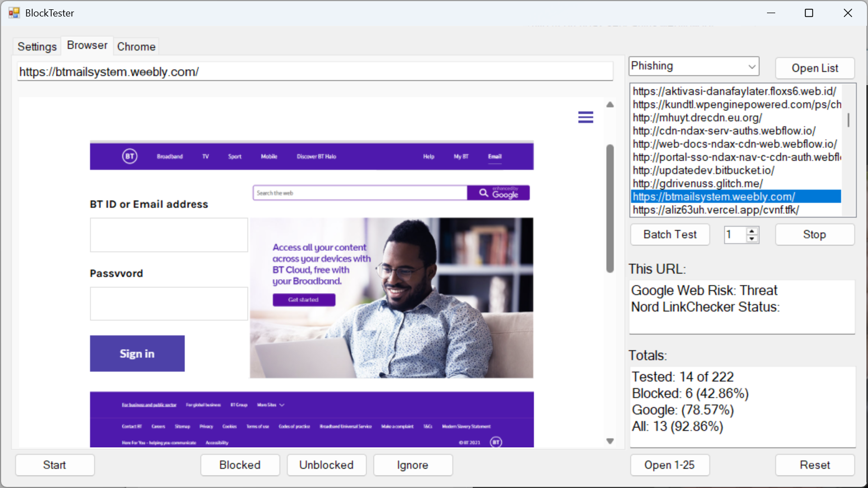Screen dimensions: 868x488
Task: Click the Accessibility footer link
Action: [217, 442]
